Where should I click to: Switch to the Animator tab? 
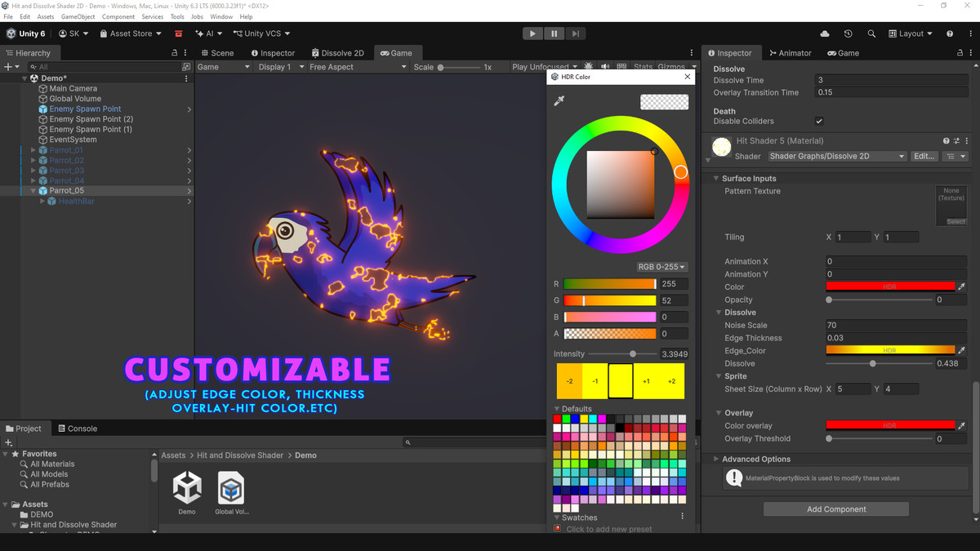coord(789,53)
